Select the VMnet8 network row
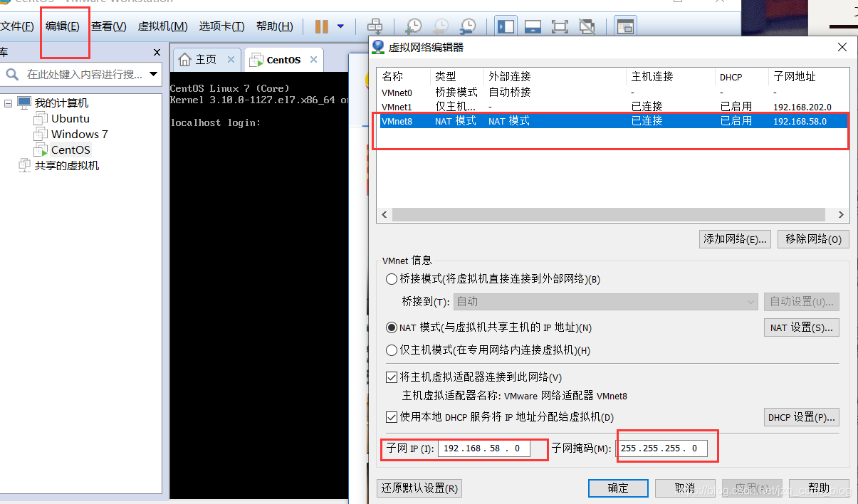Image resolution: width=858 pixels, height=504 pixels. click(x=612, y=121)
